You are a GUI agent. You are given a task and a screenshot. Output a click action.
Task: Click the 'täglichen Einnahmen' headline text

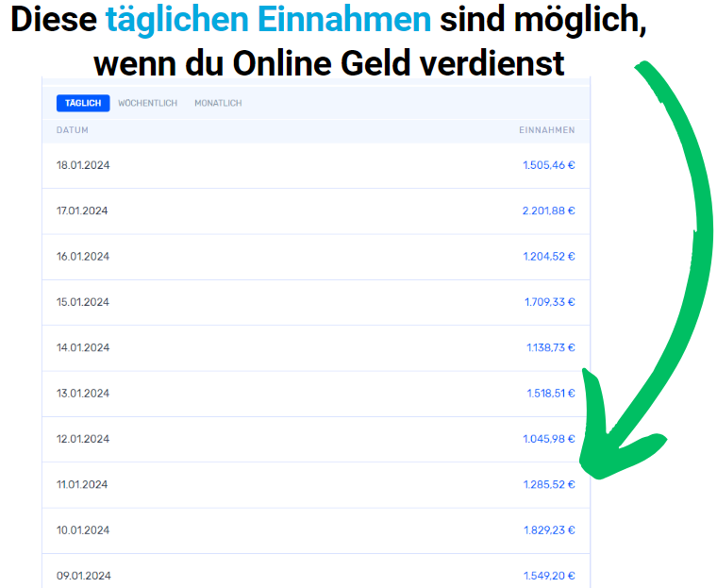click(x=269, y=21)
